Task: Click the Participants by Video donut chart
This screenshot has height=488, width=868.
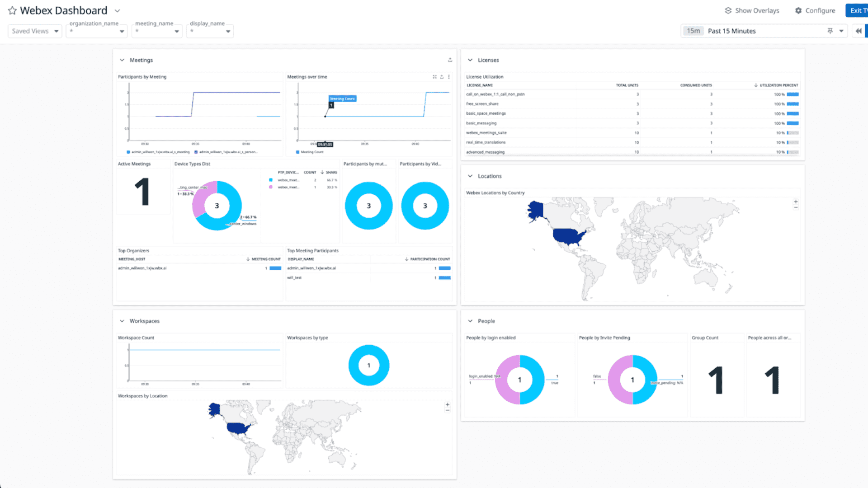Action: [425, 206]
